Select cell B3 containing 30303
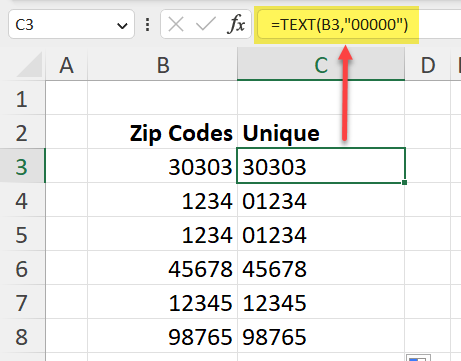This screenshot has width=461, height=361. 163,167
